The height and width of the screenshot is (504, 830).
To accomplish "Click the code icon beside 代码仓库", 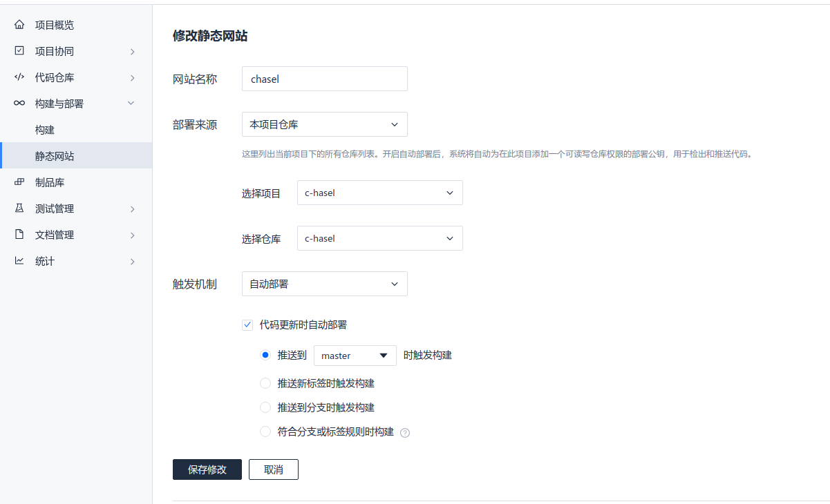I will coord(19,77).
